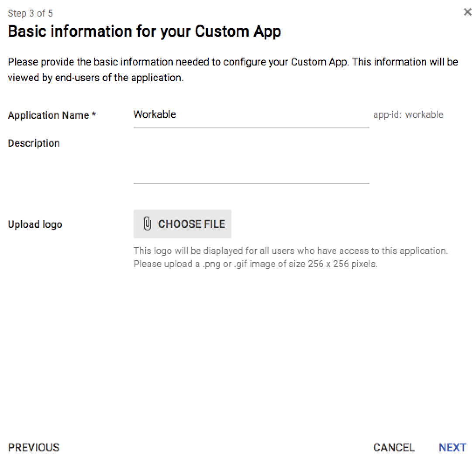The image size is (476, 461).
Task: Click the Description label
Action: pyautogui.click(x=34, y=143)
